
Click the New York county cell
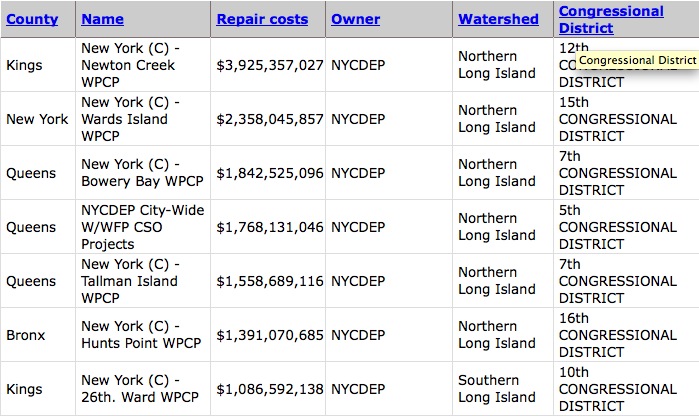pyautogui.click(x=37, y=119)
